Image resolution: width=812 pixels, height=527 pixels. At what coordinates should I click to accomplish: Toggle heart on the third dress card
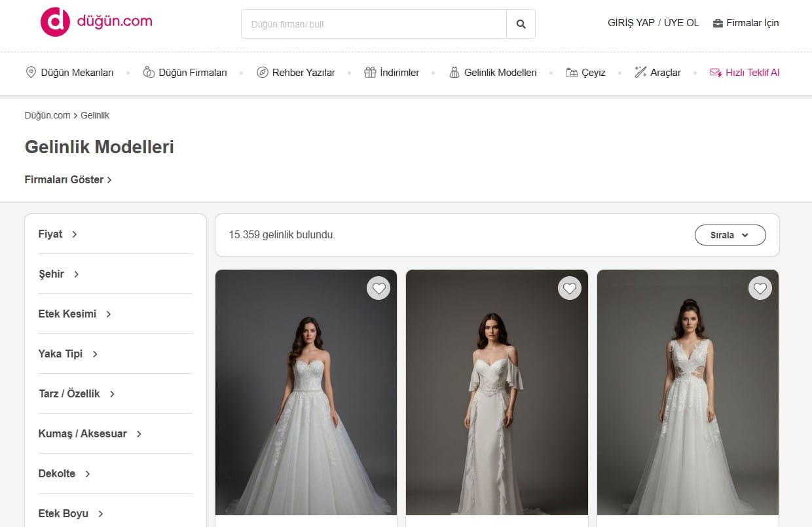(760, 288)
